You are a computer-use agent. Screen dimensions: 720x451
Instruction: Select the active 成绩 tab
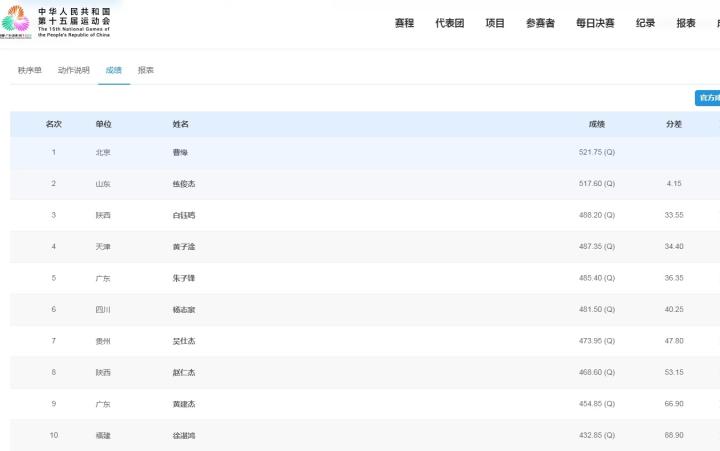pyautogui.click(x=113, y=70)
